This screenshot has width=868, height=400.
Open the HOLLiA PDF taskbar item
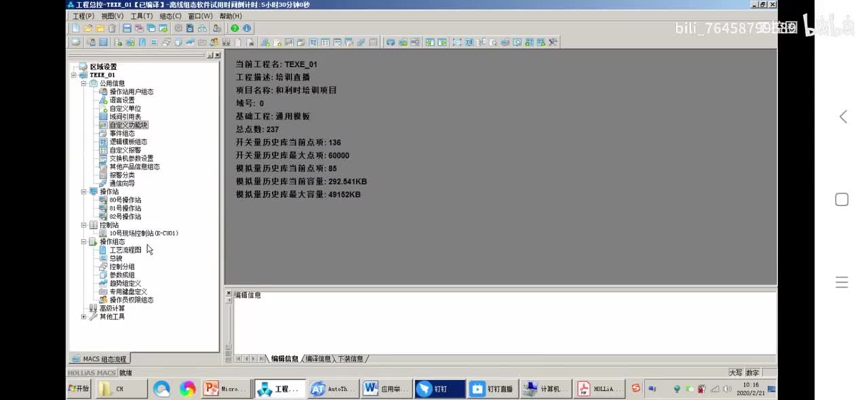coord(600,388)
